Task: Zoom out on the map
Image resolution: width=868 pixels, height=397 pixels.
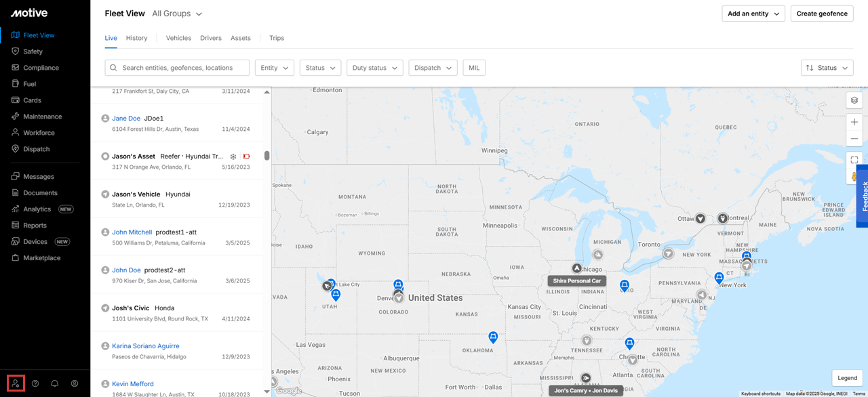Action: pyautogui.click(x=854, y=139)
